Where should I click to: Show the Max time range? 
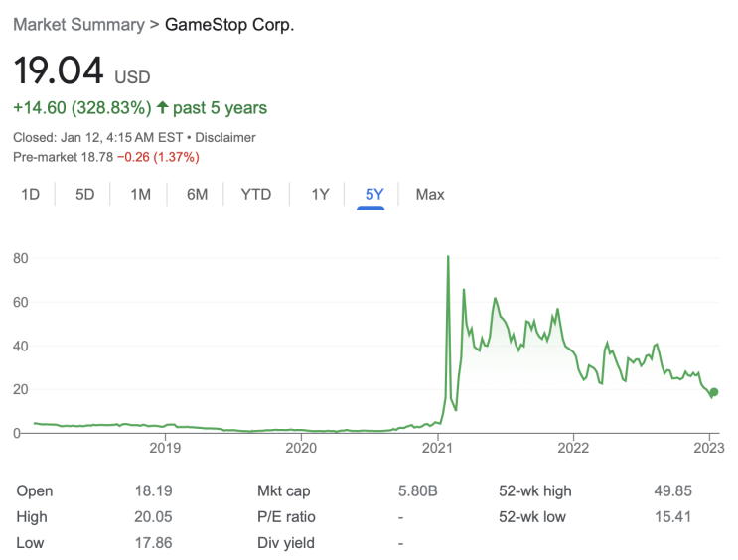coord(430,195)
